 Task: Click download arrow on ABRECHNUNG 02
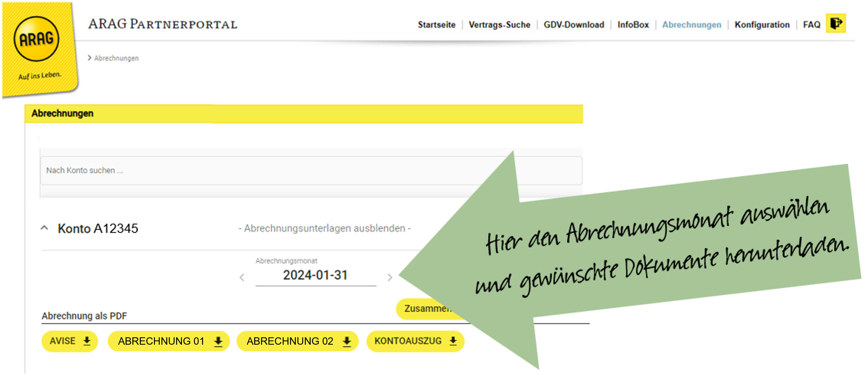pos(347,341)
